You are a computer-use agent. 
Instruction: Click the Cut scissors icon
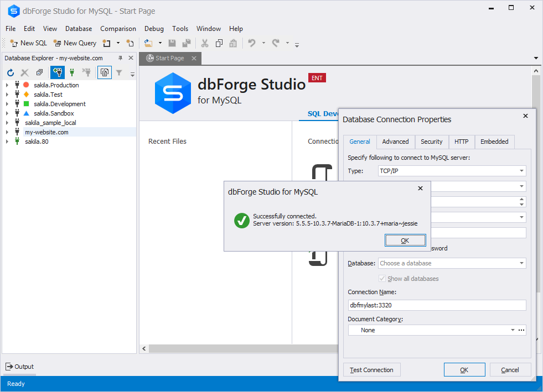(205, 43)
